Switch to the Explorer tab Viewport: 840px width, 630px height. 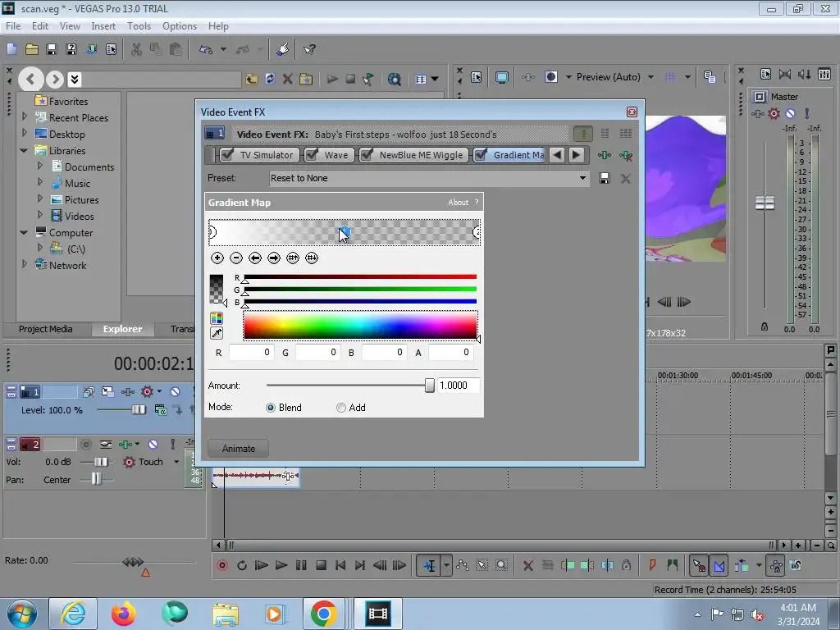(x=122, y=329)
